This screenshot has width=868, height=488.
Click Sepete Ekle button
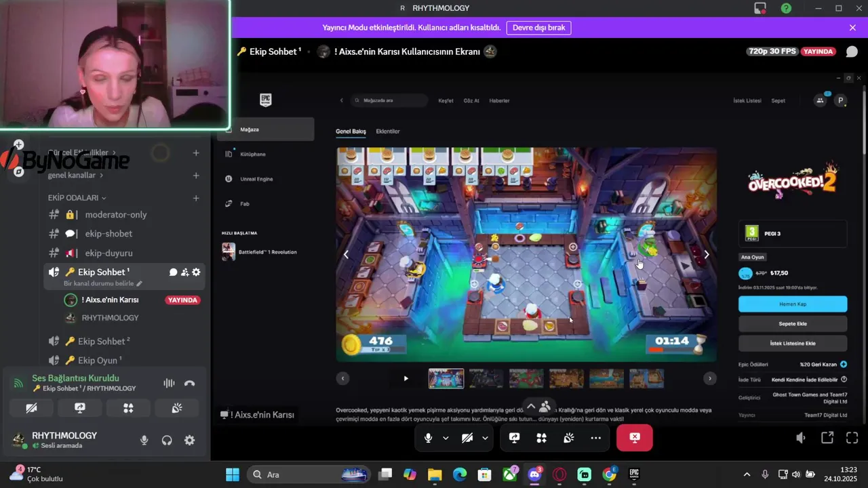[793, 324]
